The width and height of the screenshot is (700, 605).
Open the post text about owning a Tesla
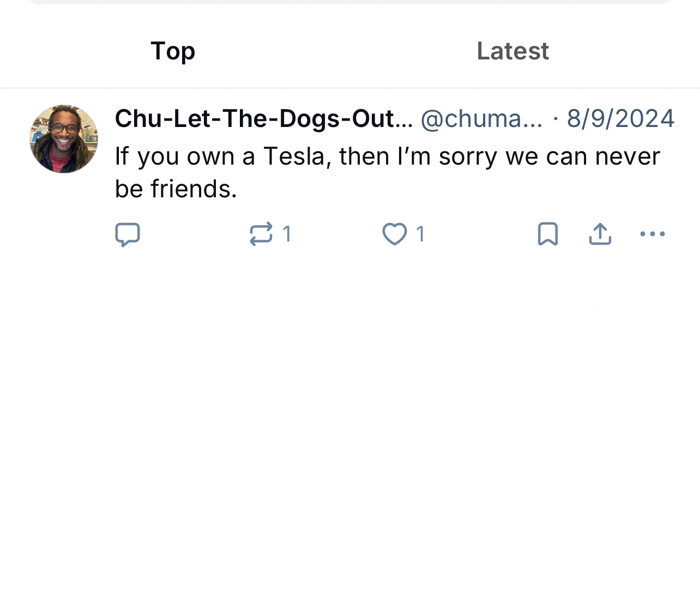tap(387, 157)
